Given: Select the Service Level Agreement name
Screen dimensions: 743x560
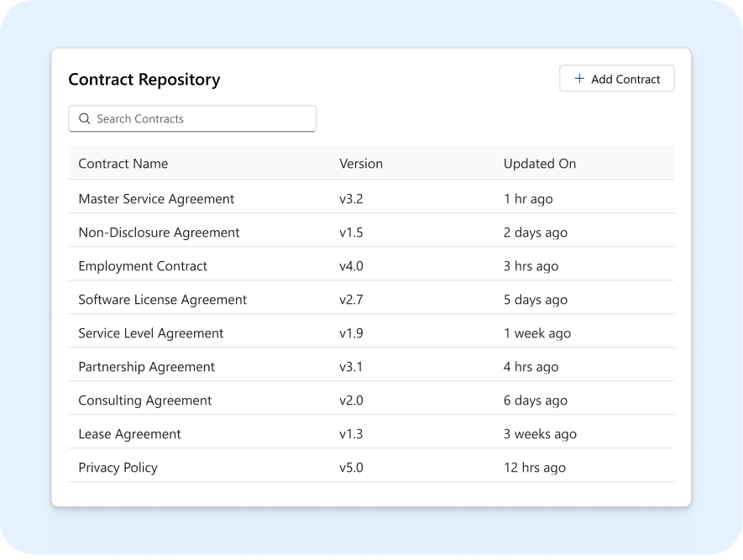Looking at the screenshot, I should (150, 333).
